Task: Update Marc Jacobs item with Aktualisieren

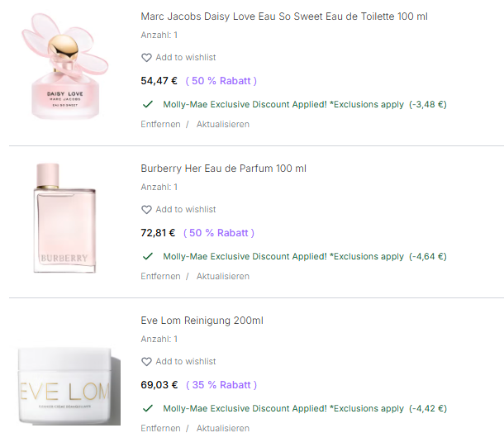Action: coord(222,125)
